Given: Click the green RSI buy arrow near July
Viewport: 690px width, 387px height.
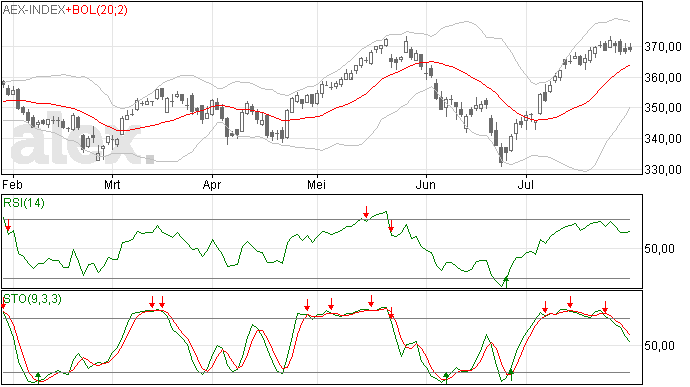Looking at the screenshot, I should 506,282.
